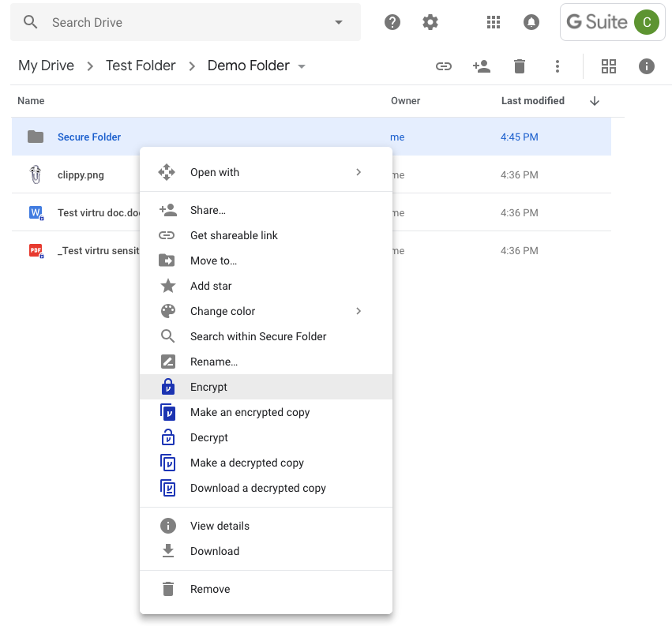Choose Share… from the context menu

click(x=265, y=210)
